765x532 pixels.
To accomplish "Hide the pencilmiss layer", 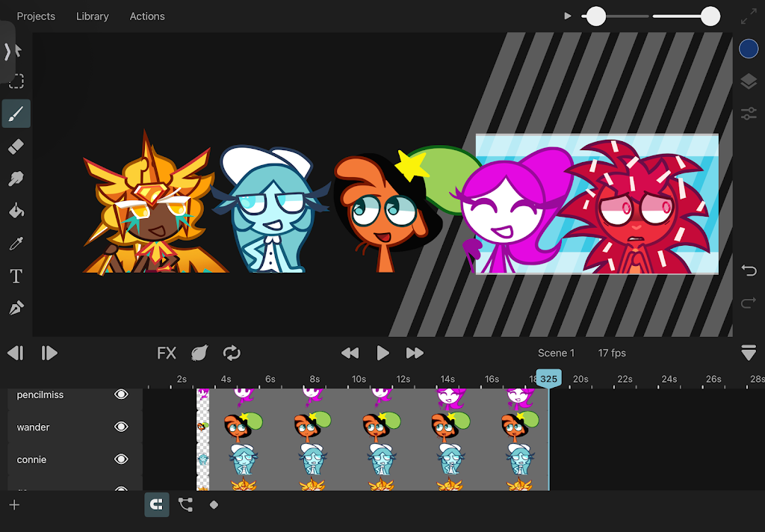I will [121, 395].
